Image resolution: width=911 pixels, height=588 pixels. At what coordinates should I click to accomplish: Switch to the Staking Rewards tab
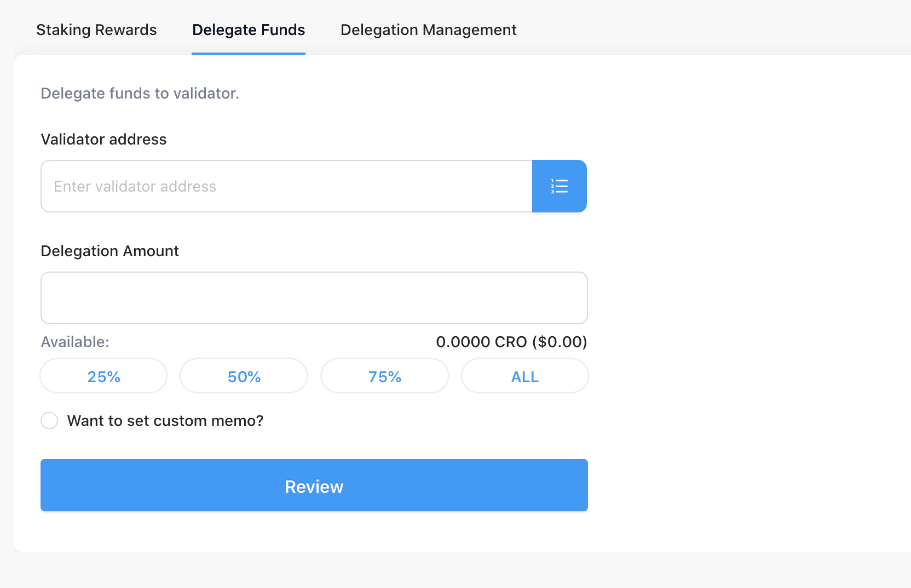(96, 30)
